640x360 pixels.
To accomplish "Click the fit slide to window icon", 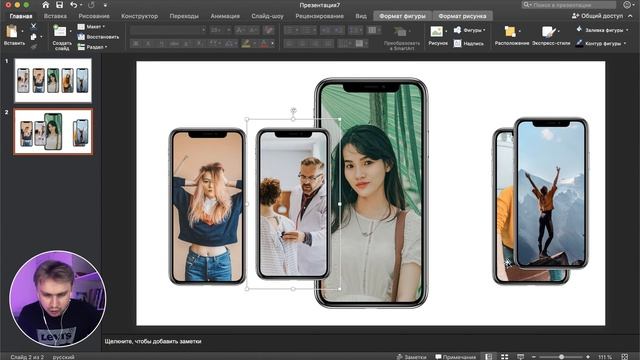I will point(624,357).
